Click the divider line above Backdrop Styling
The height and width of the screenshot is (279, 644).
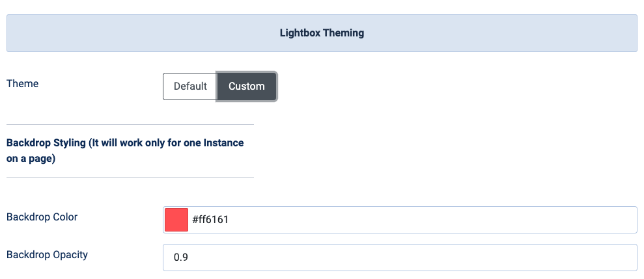pyautogui.click(x=130, y=124)
